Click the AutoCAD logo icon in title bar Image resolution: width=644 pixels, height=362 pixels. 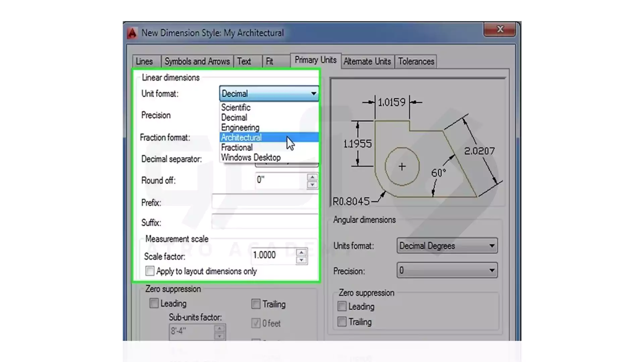pos(132,33)
